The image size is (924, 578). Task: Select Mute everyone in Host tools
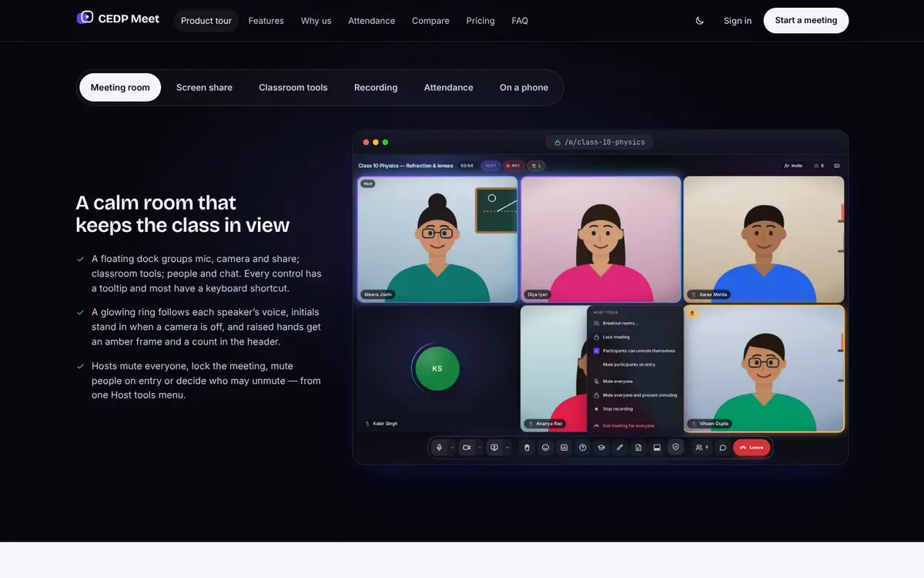click(634, 381)
